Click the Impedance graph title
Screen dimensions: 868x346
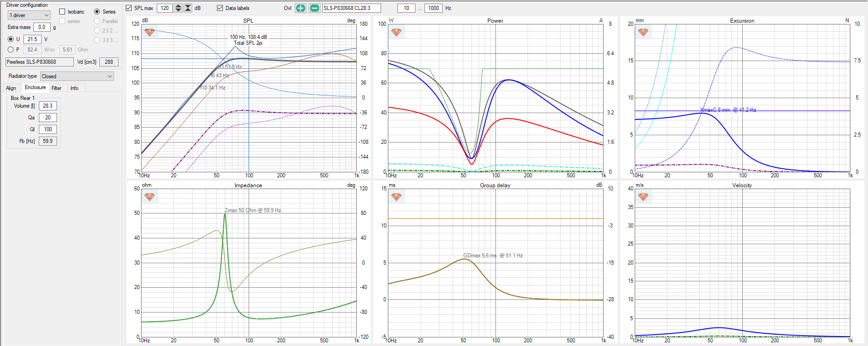[248, 185]
